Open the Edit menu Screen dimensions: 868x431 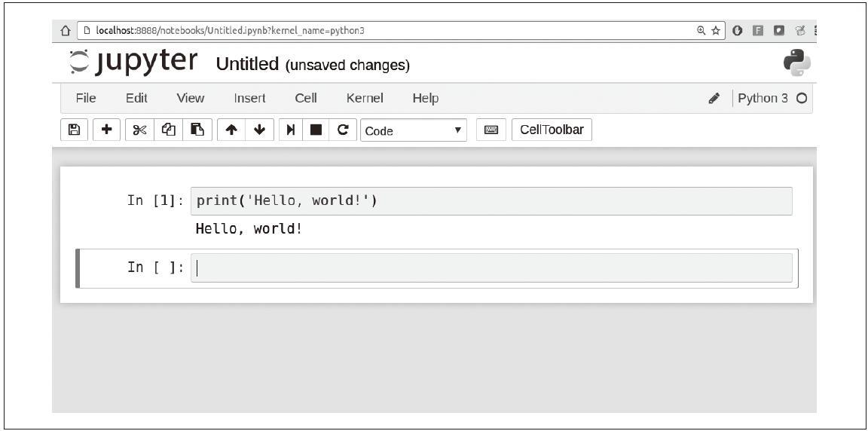point(136,98)
